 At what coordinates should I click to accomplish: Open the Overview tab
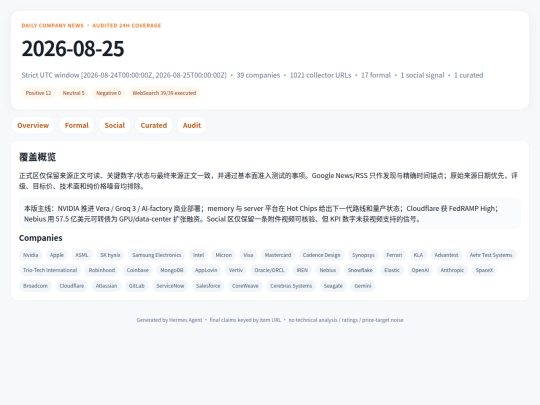point(33,125)
